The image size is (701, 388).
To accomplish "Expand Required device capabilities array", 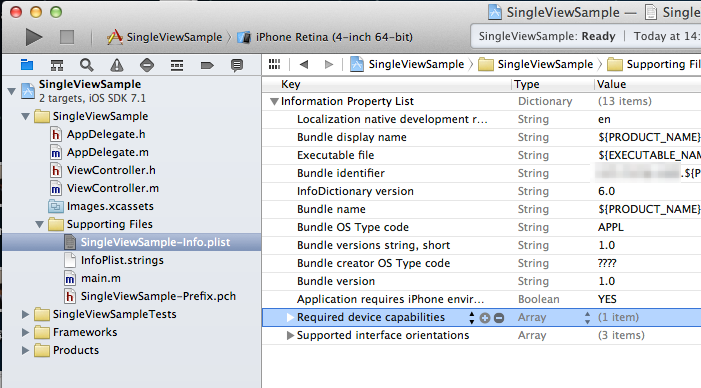I will click(x=290, y=317).
